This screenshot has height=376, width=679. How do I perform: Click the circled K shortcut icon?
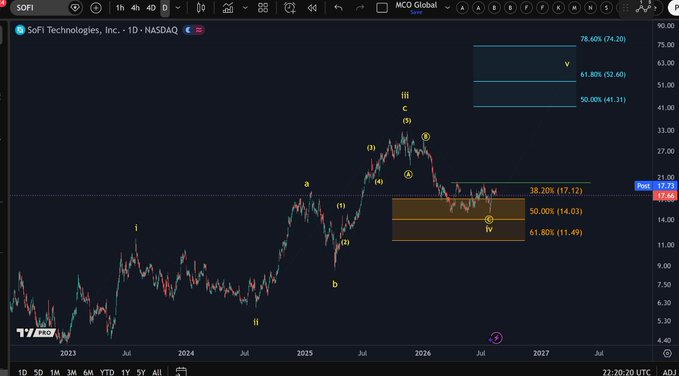559,8
